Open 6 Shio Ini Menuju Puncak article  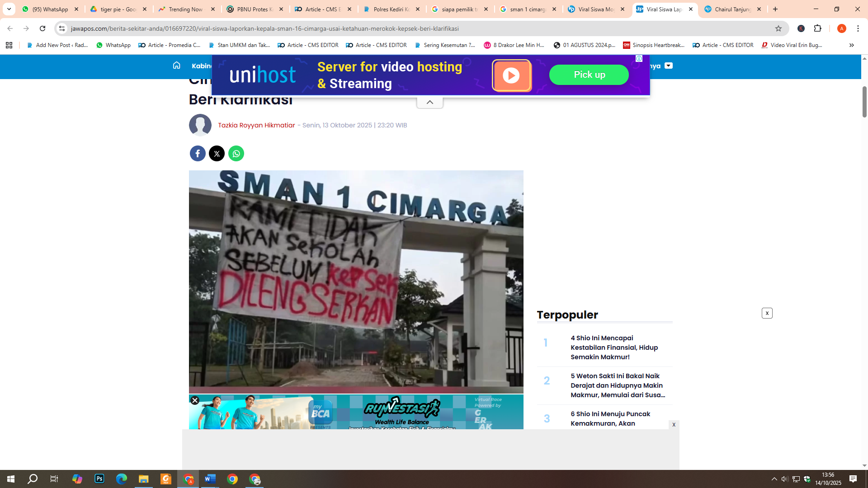pyautogui.click(x=611, y=418)
